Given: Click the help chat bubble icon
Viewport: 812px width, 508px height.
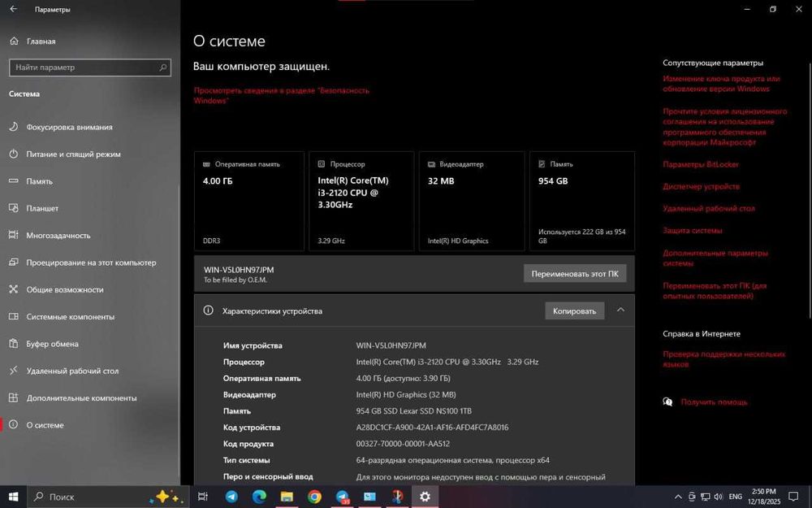Looking at the screenshot, I should tap(667, 402).
